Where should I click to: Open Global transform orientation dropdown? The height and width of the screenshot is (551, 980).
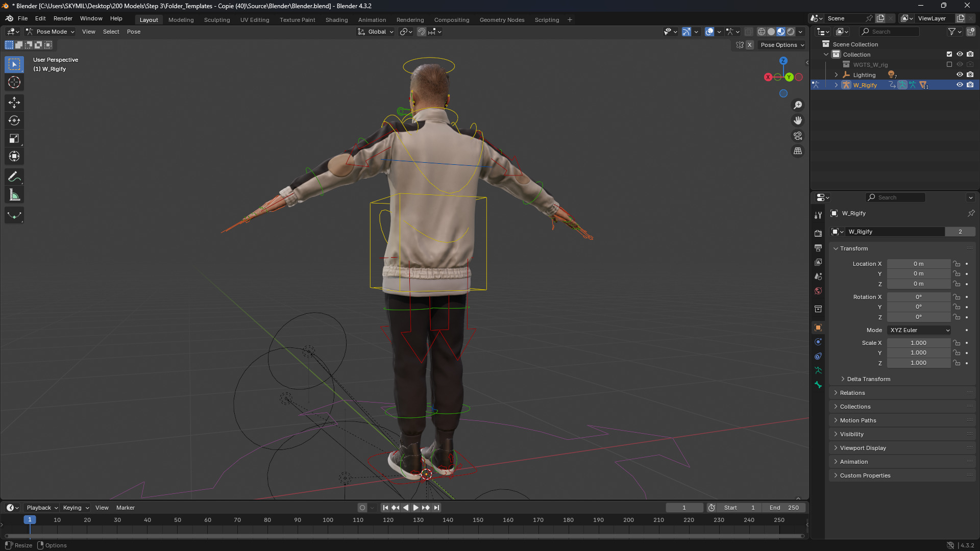coord(376,32)
